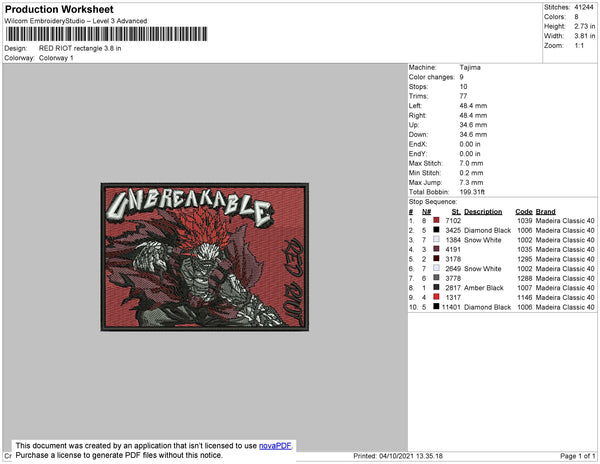
Task: Click the 'Stop Sequence:' heading
Action: click(433, 202)
